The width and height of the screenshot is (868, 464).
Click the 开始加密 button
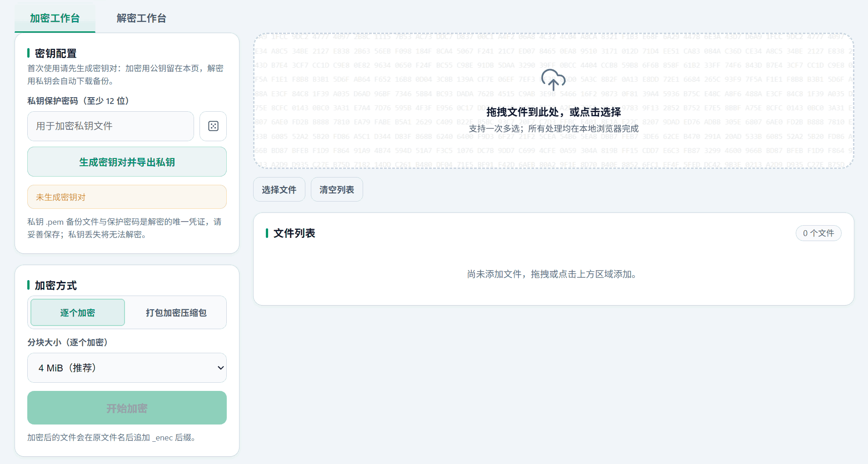[127, 408]
